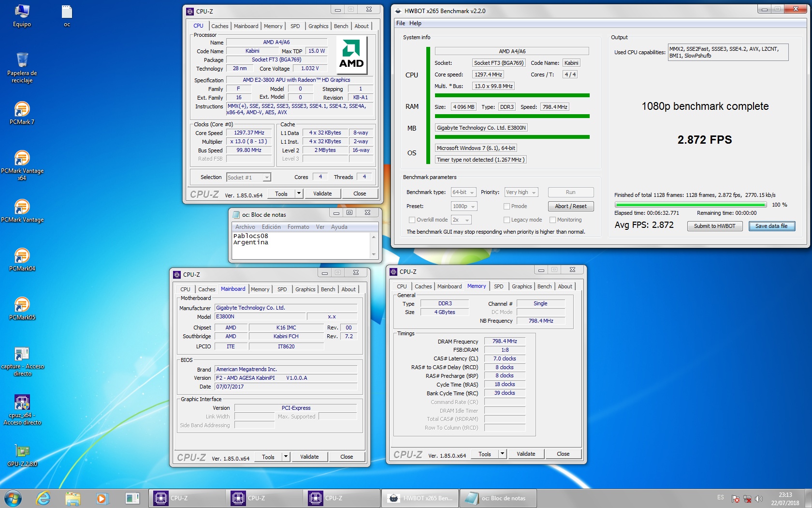Enable the Monitoring checkbox
812x508 pixels.
[x=552, y=220]
